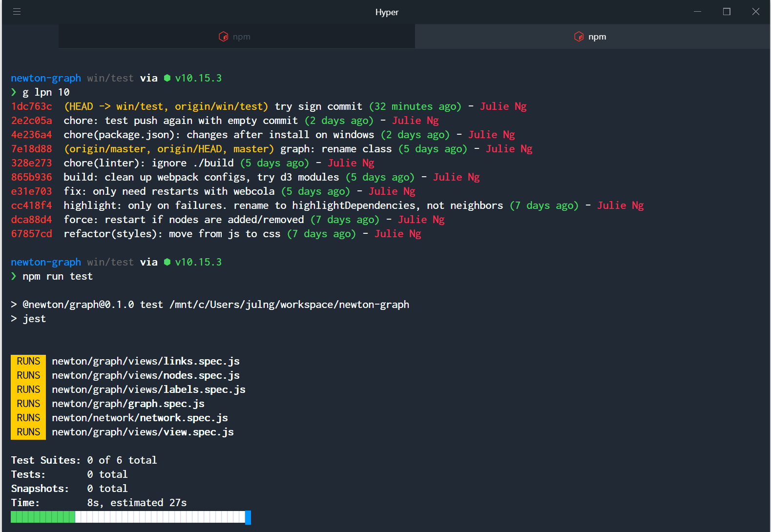Click commit hash 7e18d88

pos(32,149)
